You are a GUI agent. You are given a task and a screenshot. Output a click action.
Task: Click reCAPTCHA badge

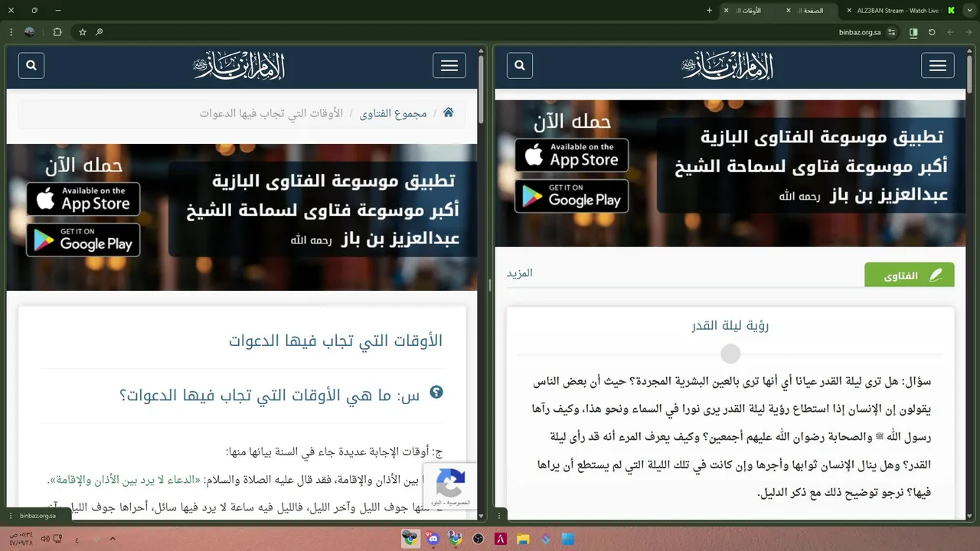point(450,486)
